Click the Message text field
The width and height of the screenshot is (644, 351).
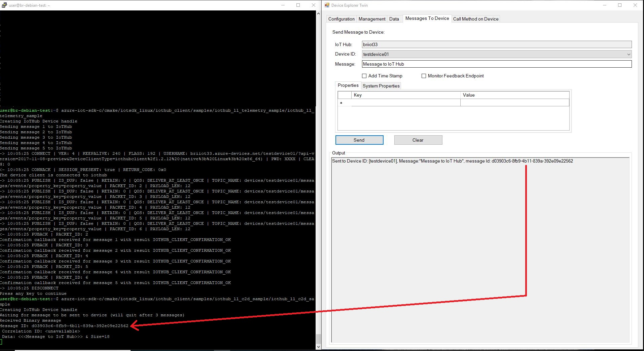pyautogui.click(x=497, y=64)
